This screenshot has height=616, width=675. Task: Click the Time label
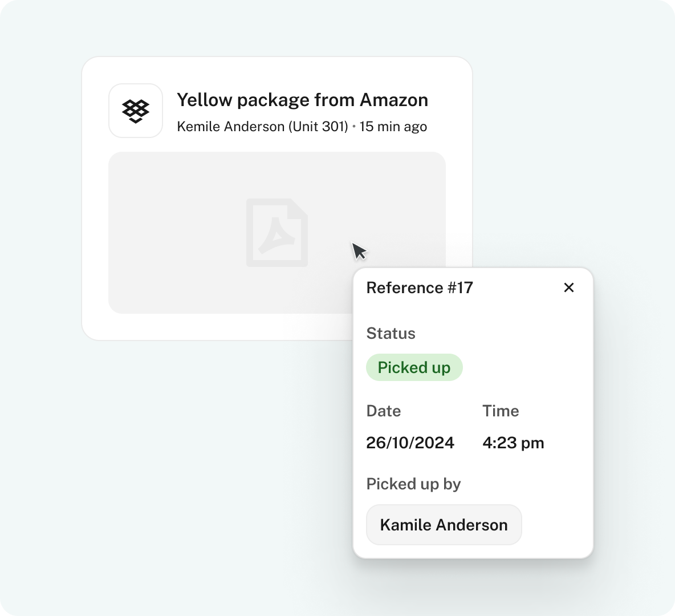click(x=501, y=411)
